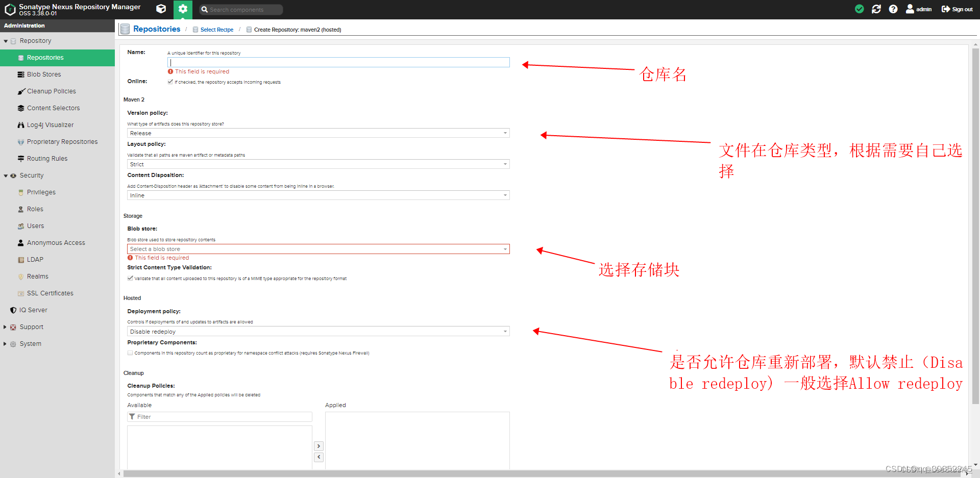Click the Search components field
Image resolution: width=980 pixels, height=478 pixels.
click(x=240, y=10)
